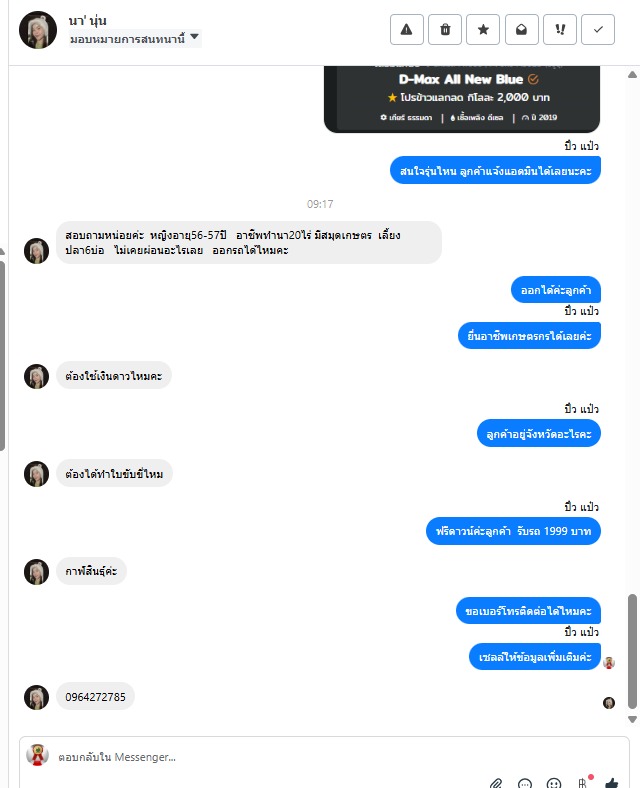Attach a file with paperclip icon

coord(496,783)
